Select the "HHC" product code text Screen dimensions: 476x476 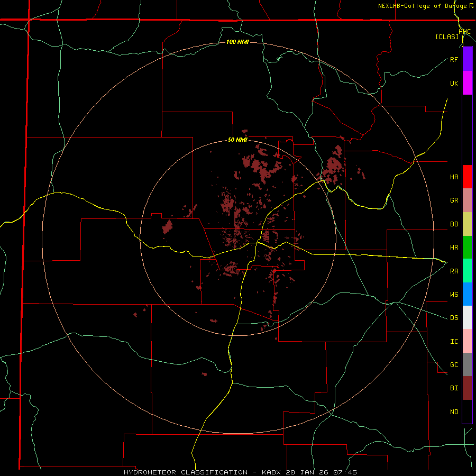(x=465, y=32)
